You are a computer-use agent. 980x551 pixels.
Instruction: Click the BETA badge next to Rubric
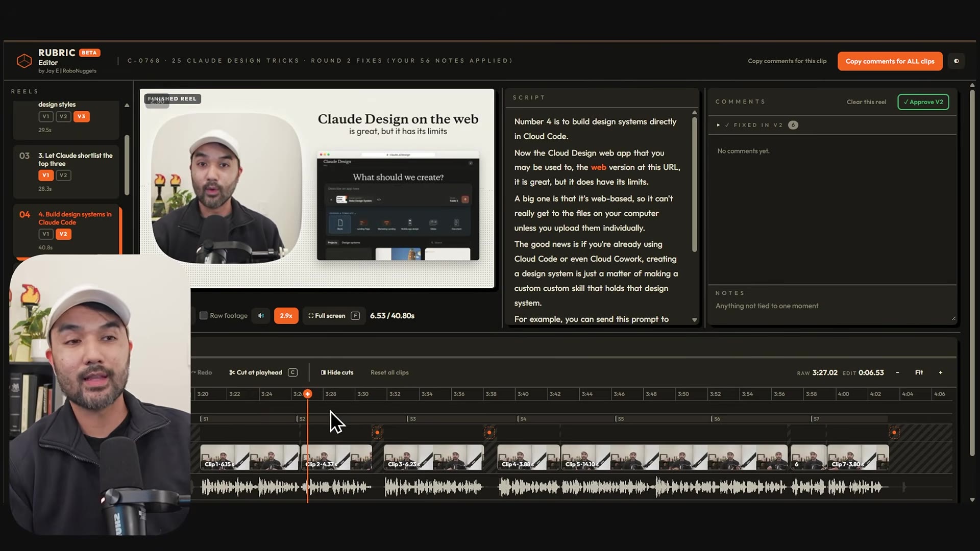click(x=89, y=53)
